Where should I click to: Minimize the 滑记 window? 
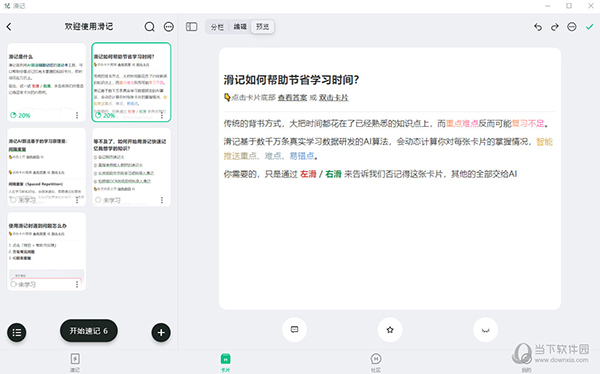(x=548, y=6)
